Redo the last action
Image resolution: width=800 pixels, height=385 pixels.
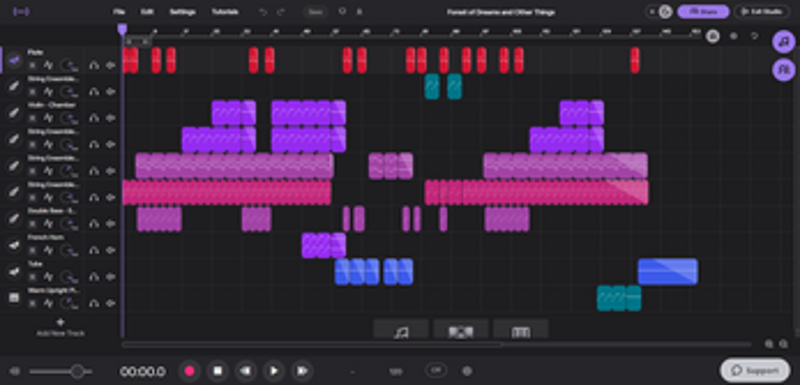280,12
